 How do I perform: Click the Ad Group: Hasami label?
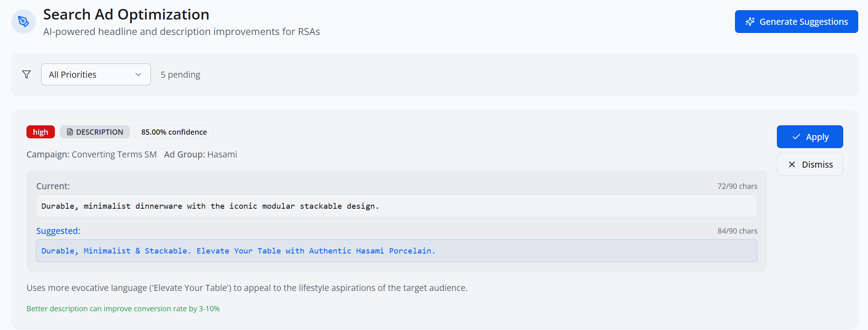[201, 155]
